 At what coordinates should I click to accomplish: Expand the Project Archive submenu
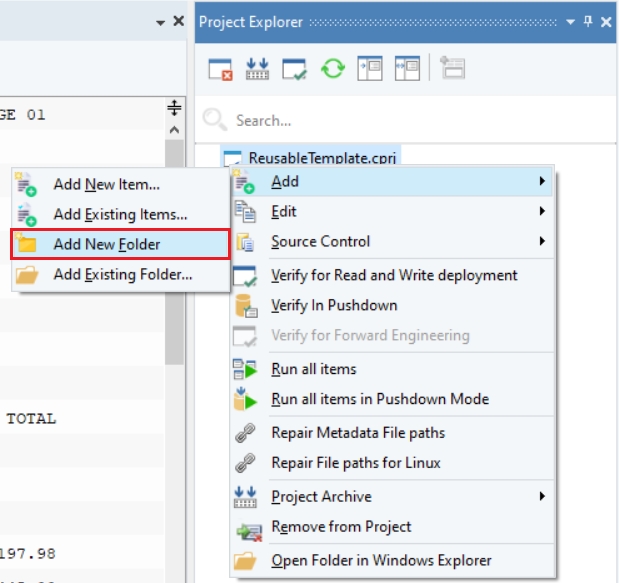tap(541, 496)
